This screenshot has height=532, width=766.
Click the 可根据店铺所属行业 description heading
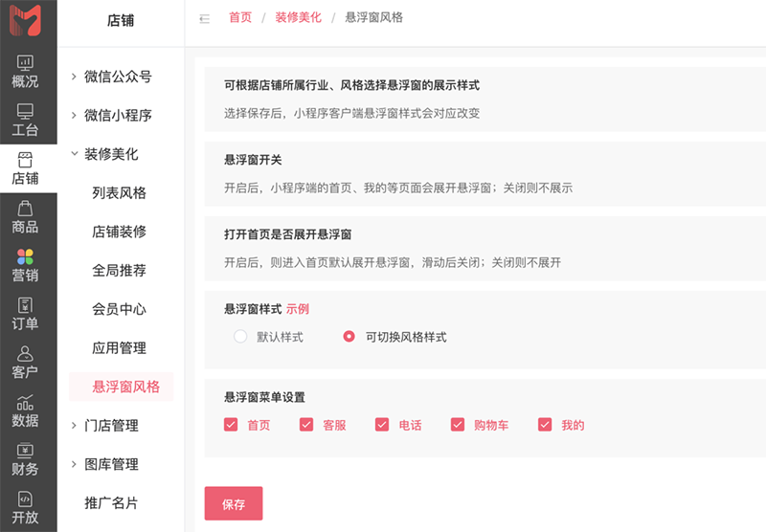[351, 85]
